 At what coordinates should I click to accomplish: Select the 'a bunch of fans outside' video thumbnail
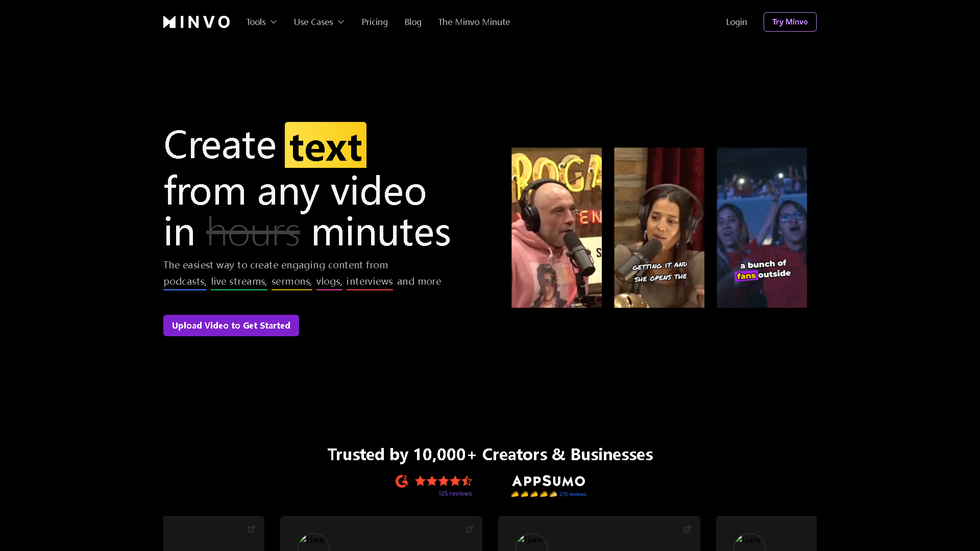[762, 228]
